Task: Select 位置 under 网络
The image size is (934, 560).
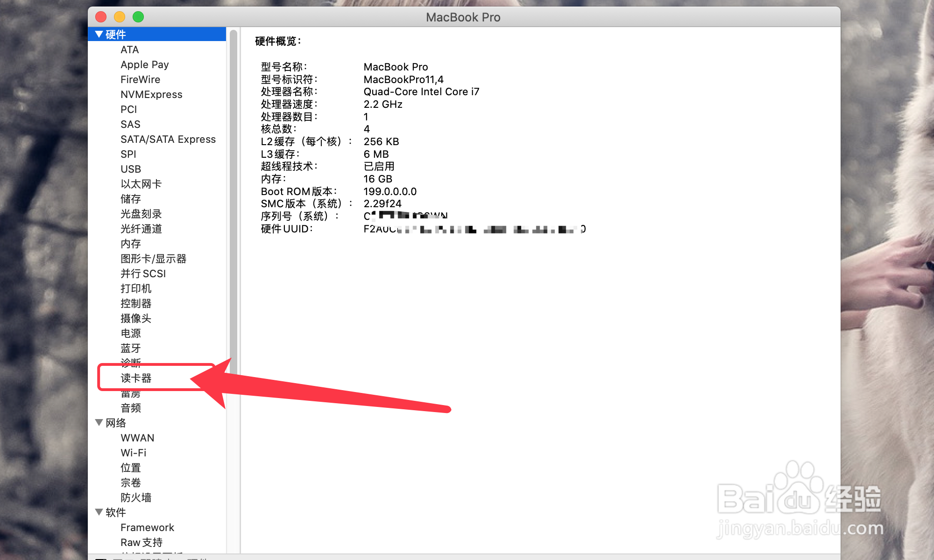Action: 131,468
